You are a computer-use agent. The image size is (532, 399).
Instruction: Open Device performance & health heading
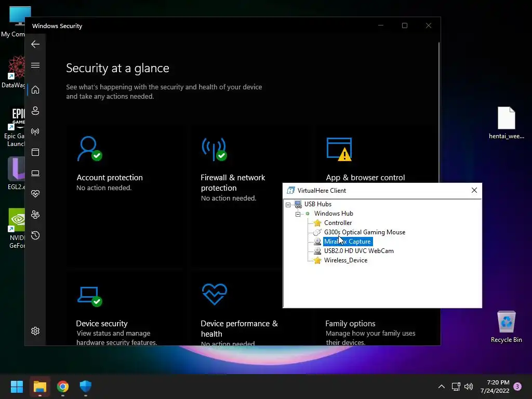click(x=239, y=328)
